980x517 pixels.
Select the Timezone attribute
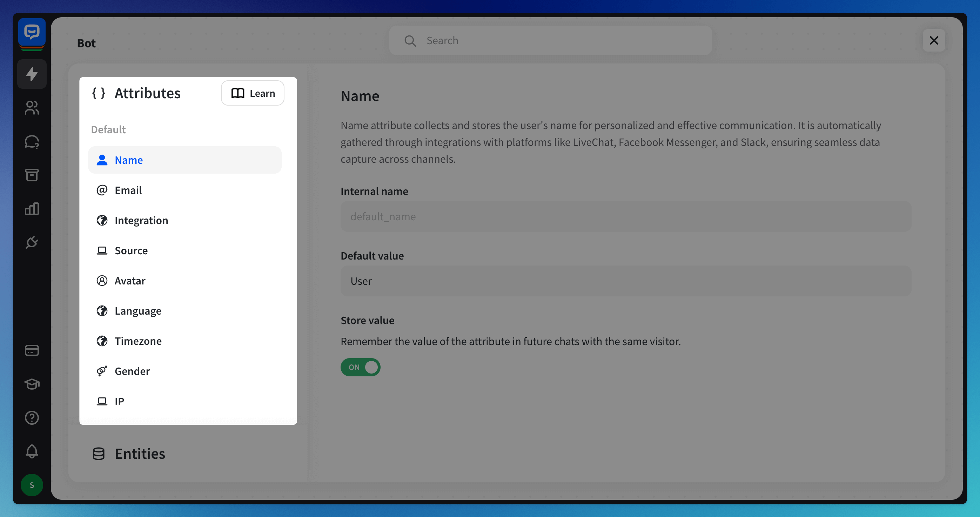[x=138, y=341]
